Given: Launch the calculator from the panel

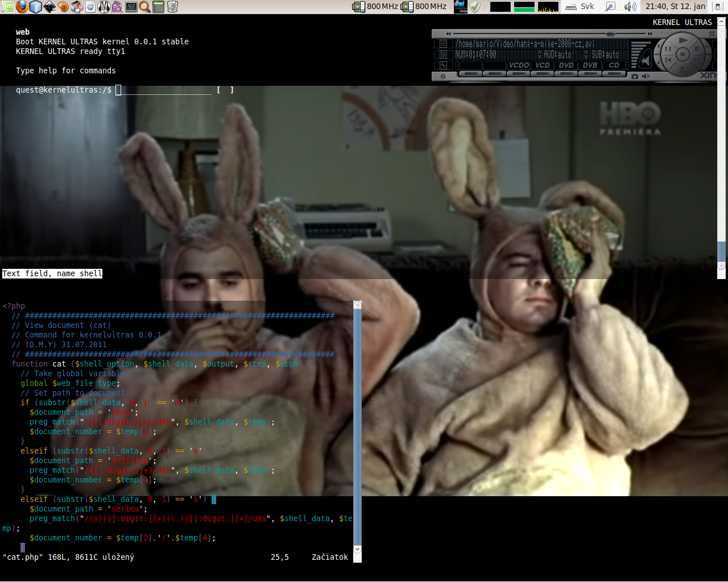Looking at the screenshot, I should tap(159, 7).
